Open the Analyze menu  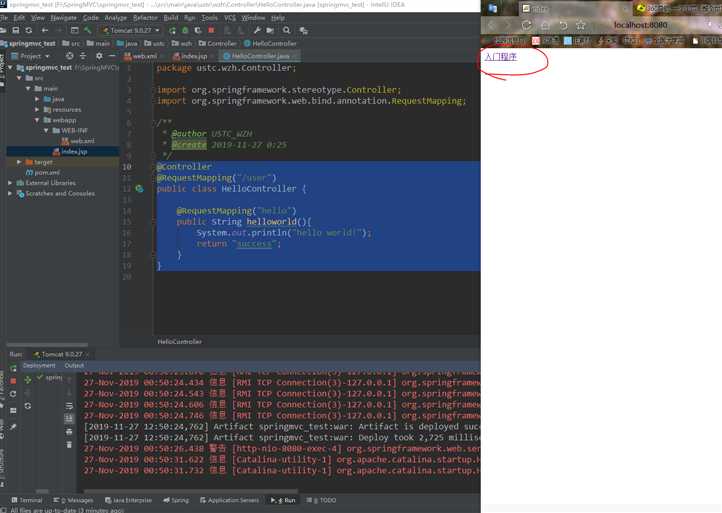pos(116,18)
